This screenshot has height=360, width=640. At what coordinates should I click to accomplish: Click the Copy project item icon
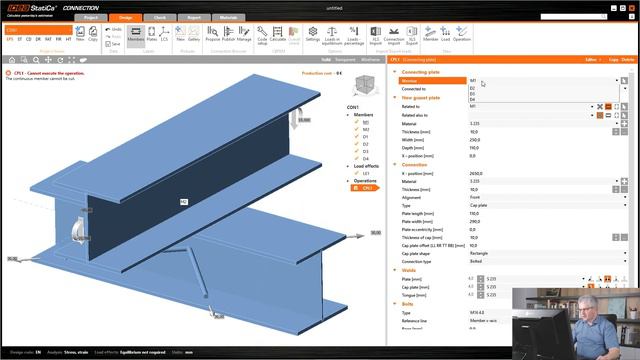point(93,33)
